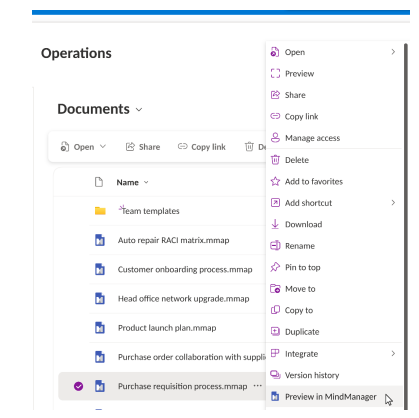419x418 pixels.
Task: Click the Move to folder icon
Action: pos(275,289)
